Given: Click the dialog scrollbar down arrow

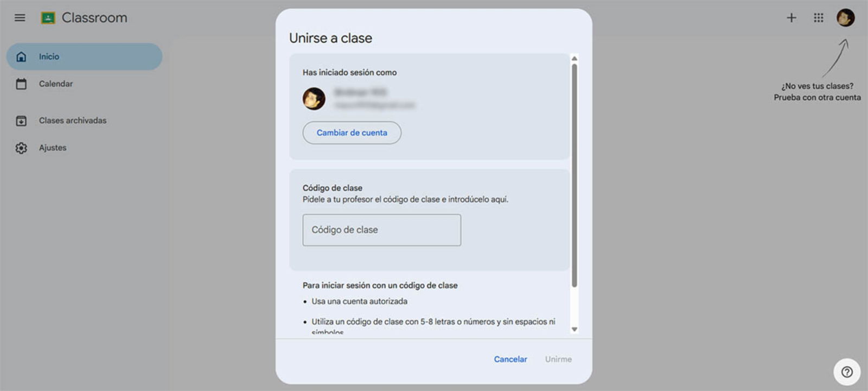Looking at the screenshot, I should point(575,329).
